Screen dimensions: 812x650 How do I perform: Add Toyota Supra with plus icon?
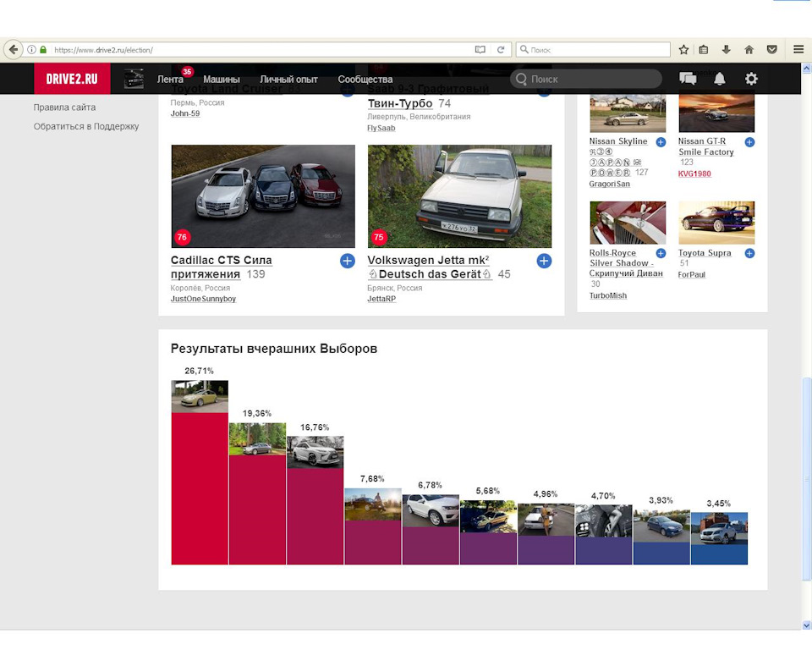click(750, 253)
